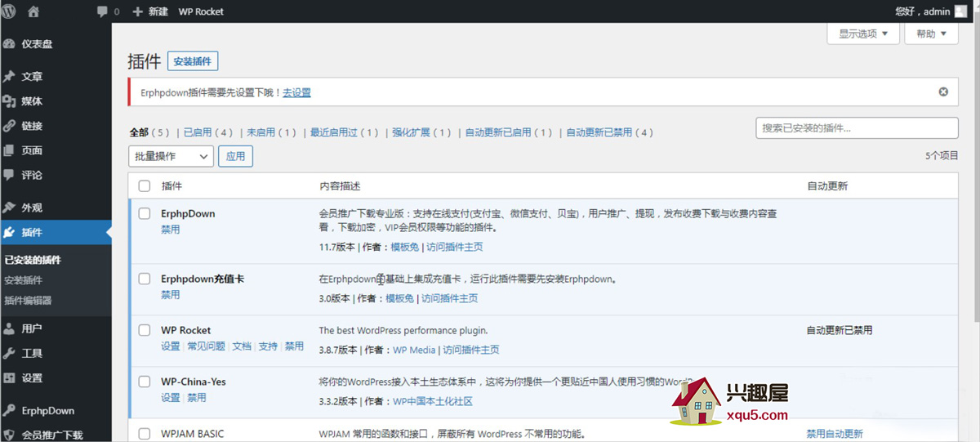This screenshot has height=442, width=980.
Task: Dismiss the Erphpdown settings notice
Action: tap(943, 92)
